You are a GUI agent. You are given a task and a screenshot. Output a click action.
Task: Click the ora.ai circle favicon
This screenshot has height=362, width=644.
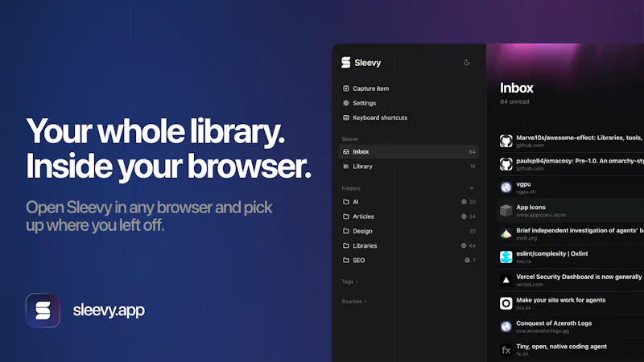(x=506, y=303)
